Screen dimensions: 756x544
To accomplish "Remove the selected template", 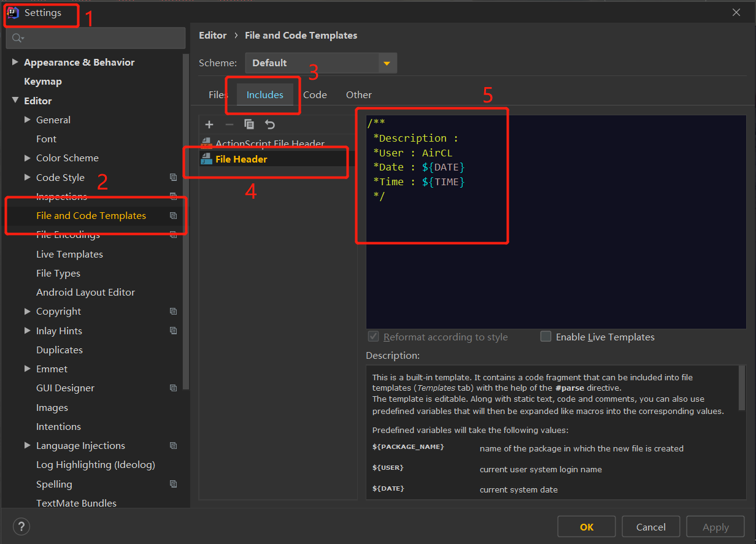I will click(x=229, y=125).
